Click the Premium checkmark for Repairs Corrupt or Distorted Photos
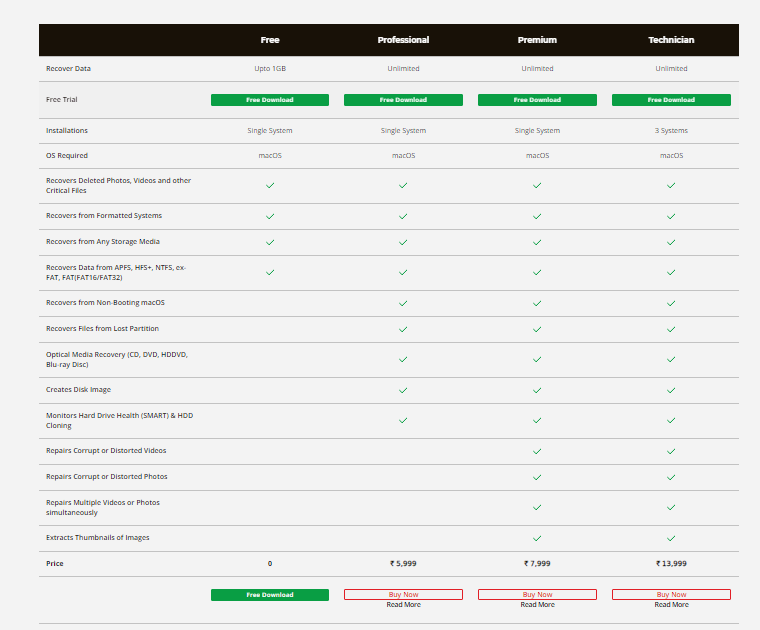 coord(537,478)
